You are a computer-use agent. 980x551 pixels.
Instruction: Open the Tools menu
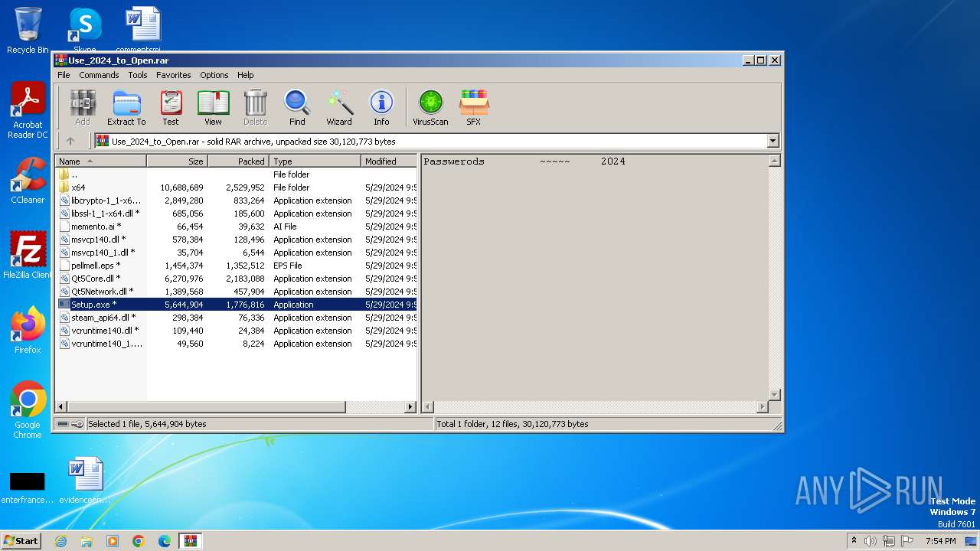pos(138,75)
